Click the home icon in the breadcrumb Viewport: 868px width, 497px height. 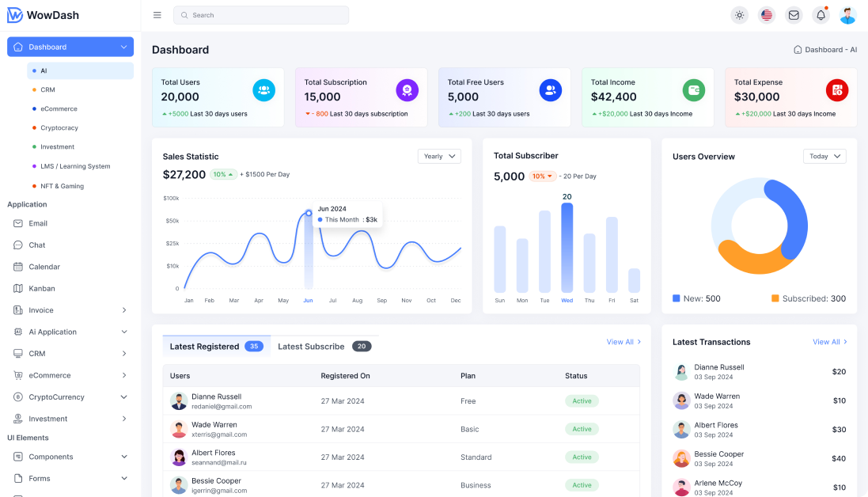click(798, 49)
